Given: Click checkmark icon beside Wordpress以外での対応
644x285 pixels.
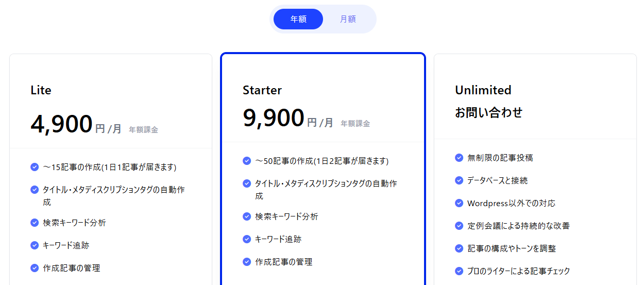Looking at the screenshot, I should 459,203.
